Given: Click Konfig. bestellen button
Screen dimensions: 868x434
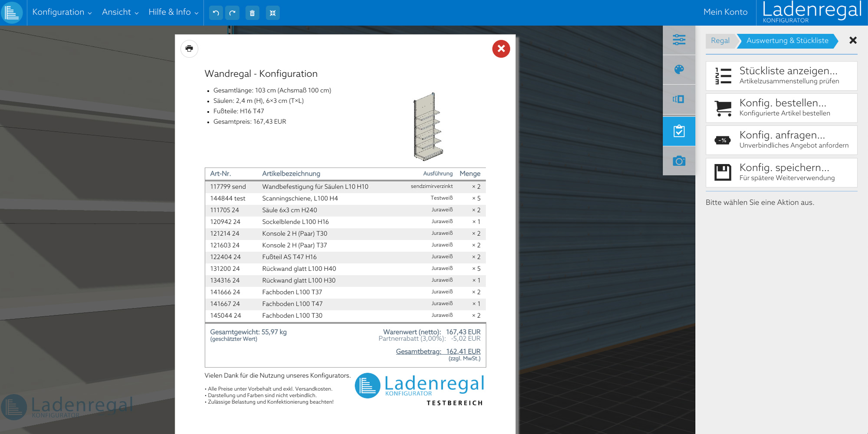Looking at the screenshot, I should click(x=781, y=108).
